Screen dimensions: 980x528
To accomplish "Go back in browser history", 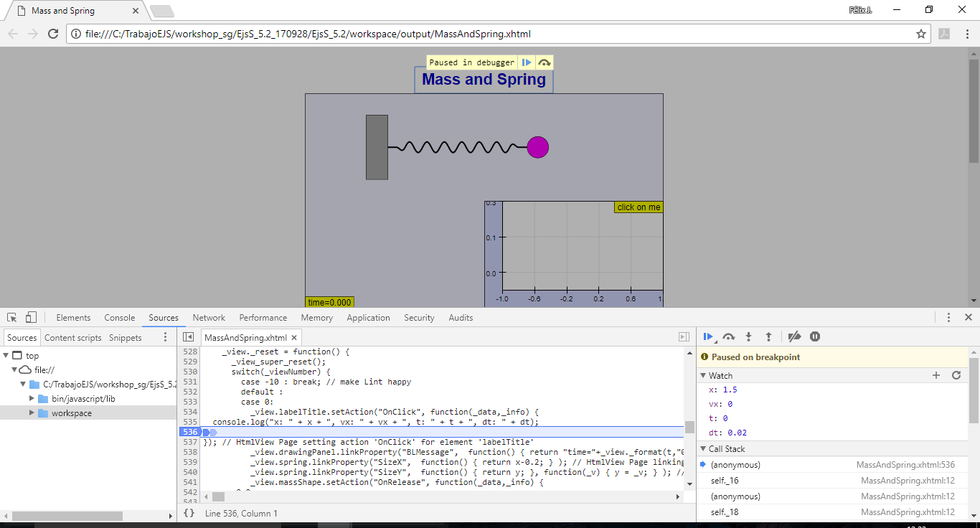I will pyautogui.click(x=13, y=34).
